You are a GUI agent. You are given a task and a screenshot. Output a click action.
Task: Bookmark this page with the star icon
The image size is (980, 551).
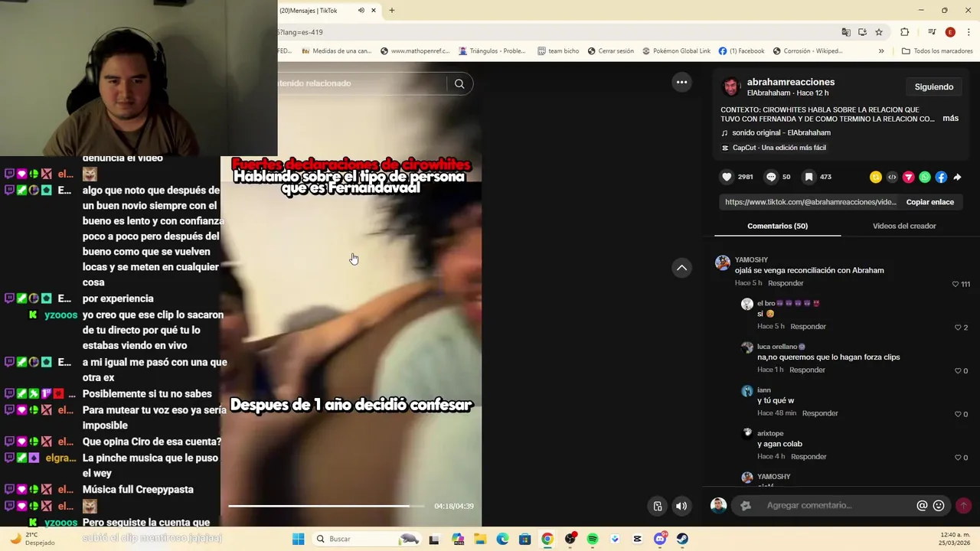tap(879, 32)
